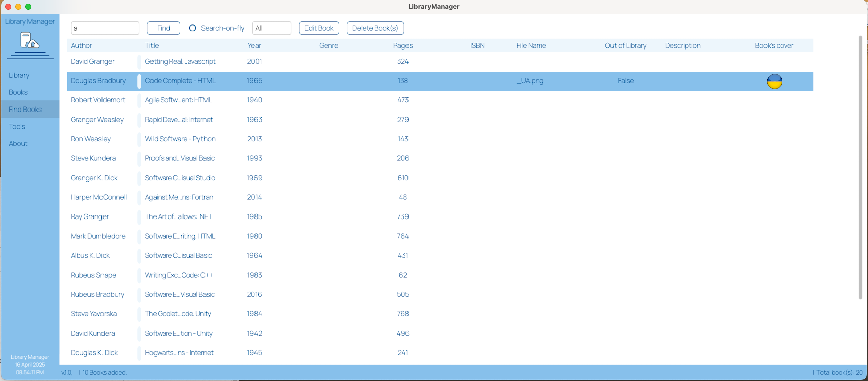
Task: Click the Library Manager logo icon
Action: pos(30,41)
